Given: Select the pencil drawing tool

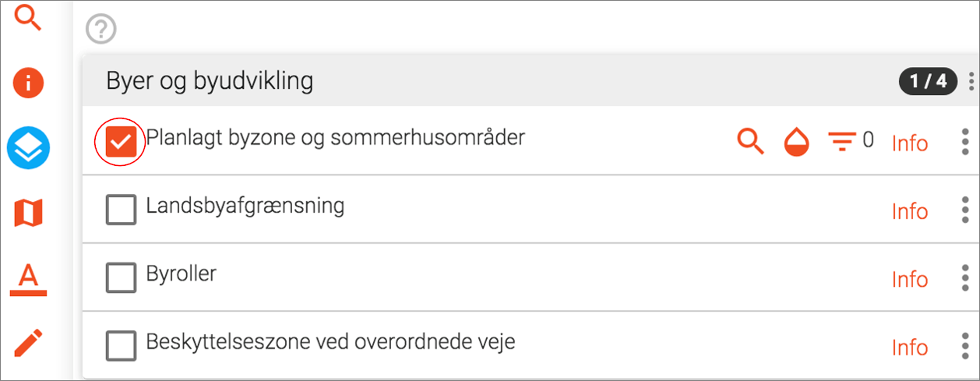Looking at the screenshot, I should tap(29, 343).
